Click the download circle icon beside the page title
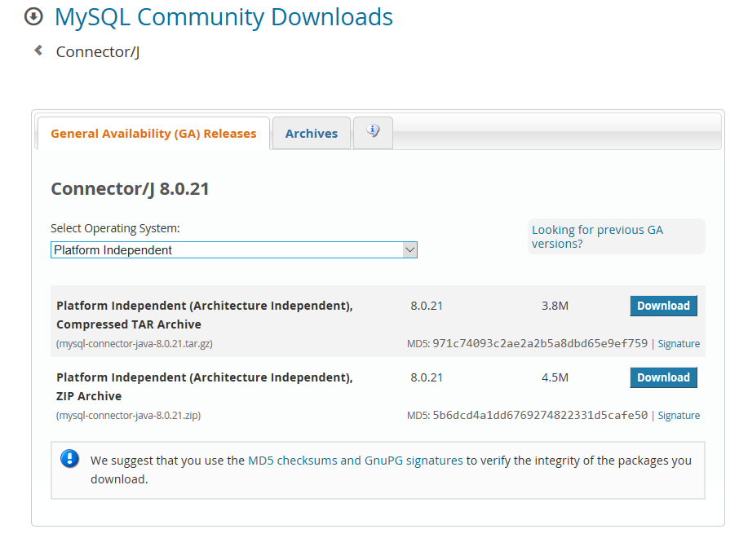The height and width of the screenshot is (560, 739). pos(33,17)
